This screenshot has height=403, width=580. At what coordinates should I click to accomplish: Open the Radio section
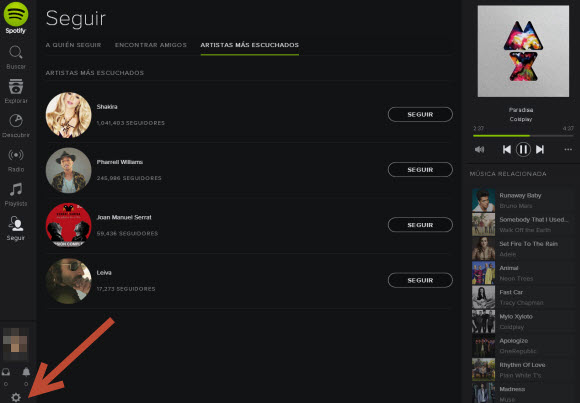point(16,161)
